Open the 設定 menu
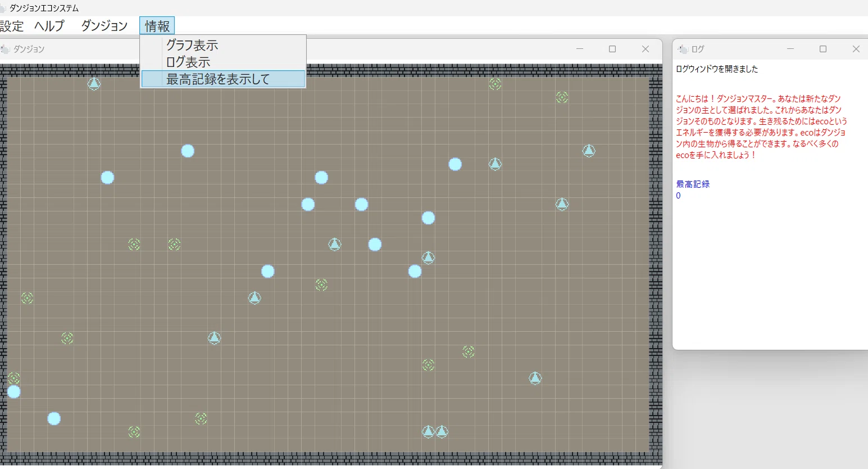Image resolution: width=868 pixels, height=469 pixels. point(12,26)
